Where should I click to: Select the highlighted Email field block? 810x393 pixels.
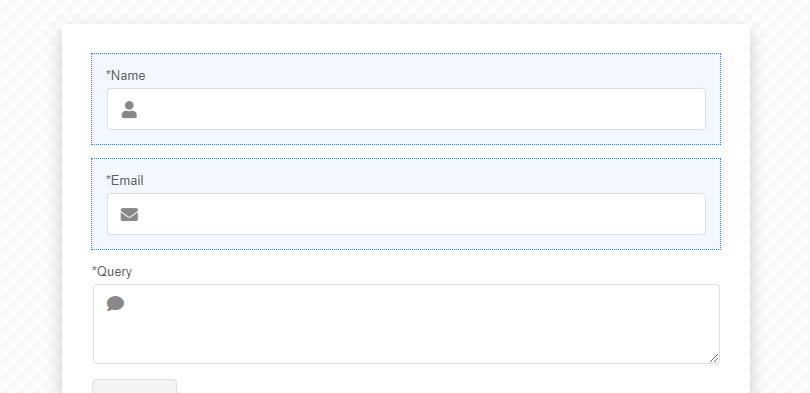[x=406, y=204]
